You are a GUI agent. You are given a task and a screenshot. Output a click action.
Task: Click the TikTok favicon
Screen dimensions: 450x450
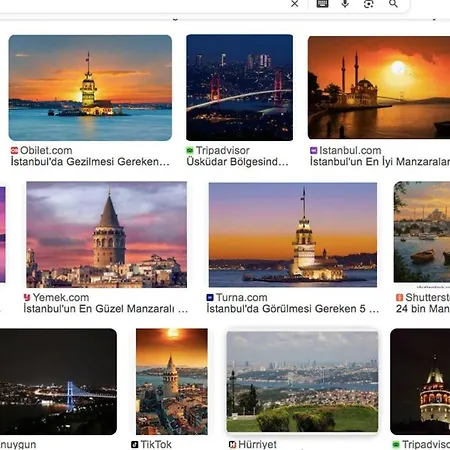135,444
